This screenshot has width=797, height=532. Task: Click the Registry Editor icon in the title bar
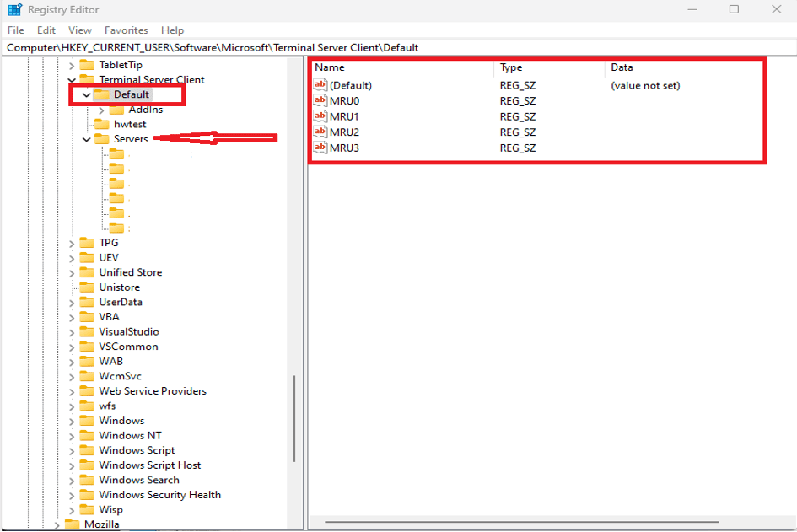pos(15,9)
